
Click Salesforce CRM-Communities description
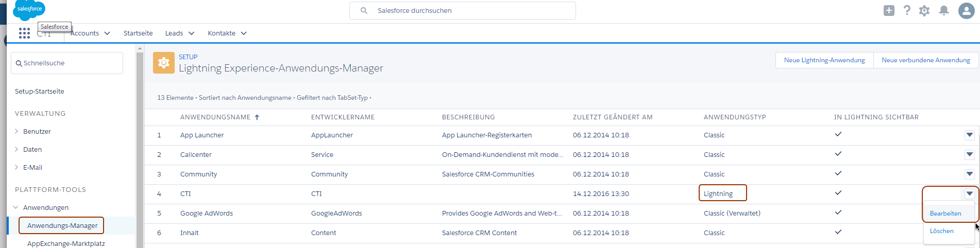[488, 174]
